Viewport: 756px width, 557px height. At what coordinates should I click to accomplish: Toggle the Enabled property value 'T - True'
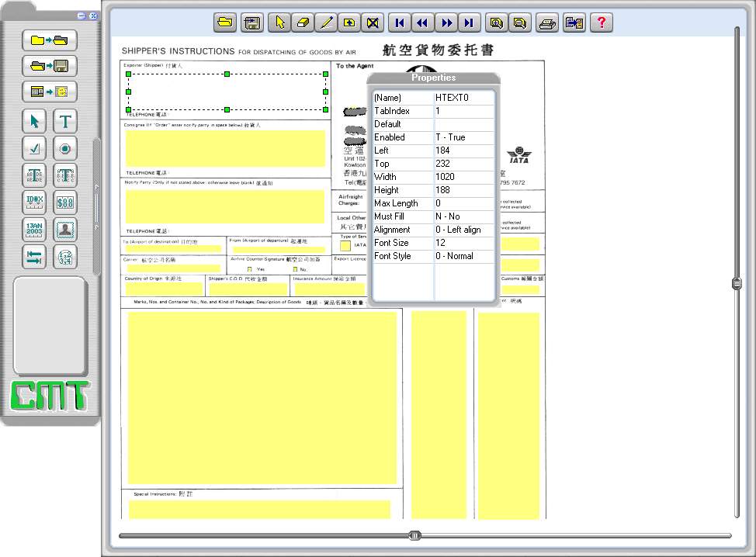click(x=463, y=137)
